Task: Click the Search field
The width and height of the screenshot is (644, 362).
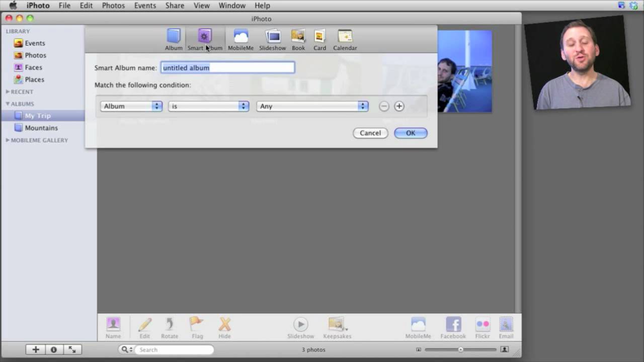Action: click(x=174, y=349)
